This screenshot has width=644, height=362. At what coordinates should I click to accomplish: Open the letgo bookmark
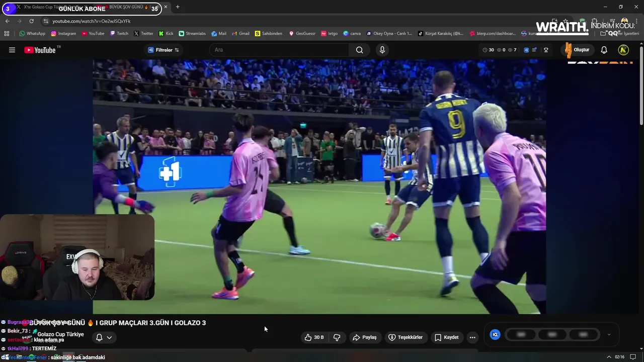(x=329, y=34)
